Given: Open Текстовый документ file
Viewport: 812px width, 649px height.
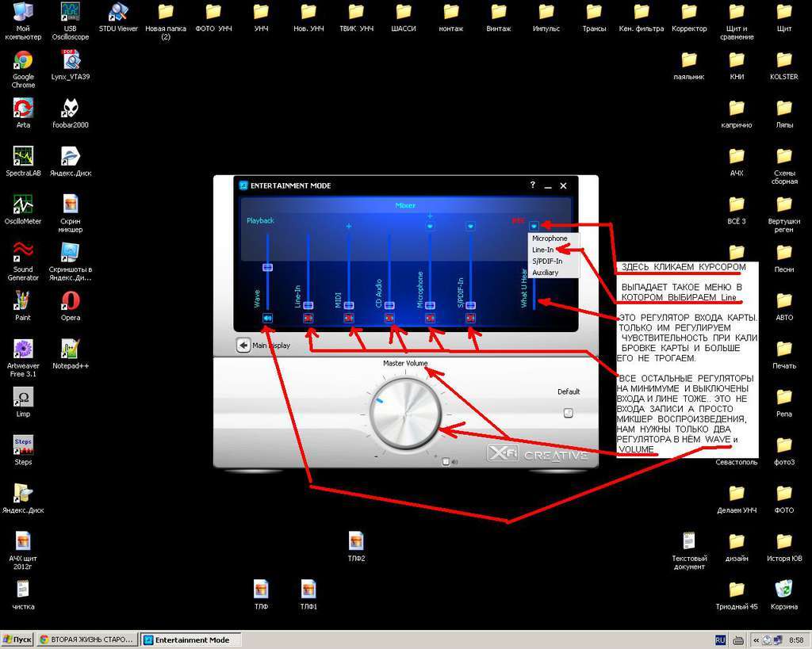Looking at the screenshot, I should click(689, 551).
